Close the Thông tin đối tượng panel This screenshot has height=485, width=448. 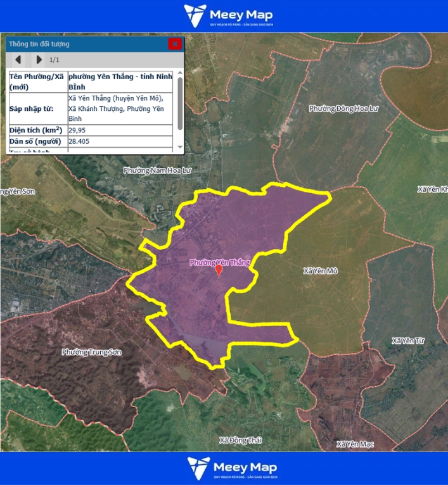tap(175, 44)
